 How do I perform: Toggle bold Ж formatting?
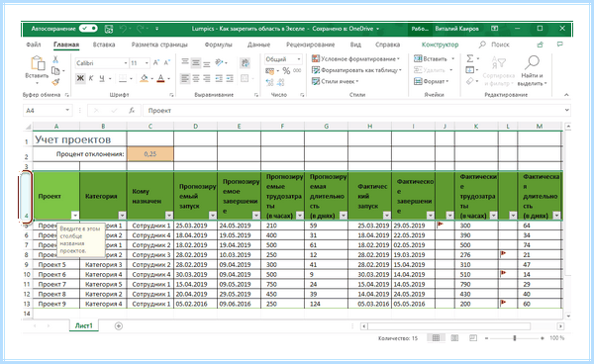(x=80, y=78)
